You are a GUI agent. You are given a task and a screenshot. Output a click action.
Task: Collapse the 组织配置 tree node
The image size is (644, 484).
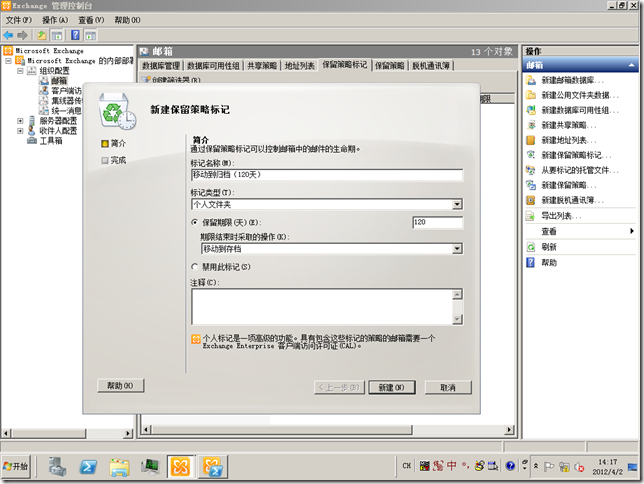coord(19,71)
